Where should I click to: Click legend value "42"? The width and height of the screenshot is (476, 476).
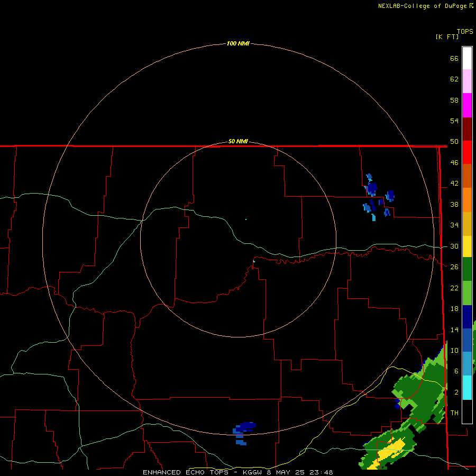(454, 184)
